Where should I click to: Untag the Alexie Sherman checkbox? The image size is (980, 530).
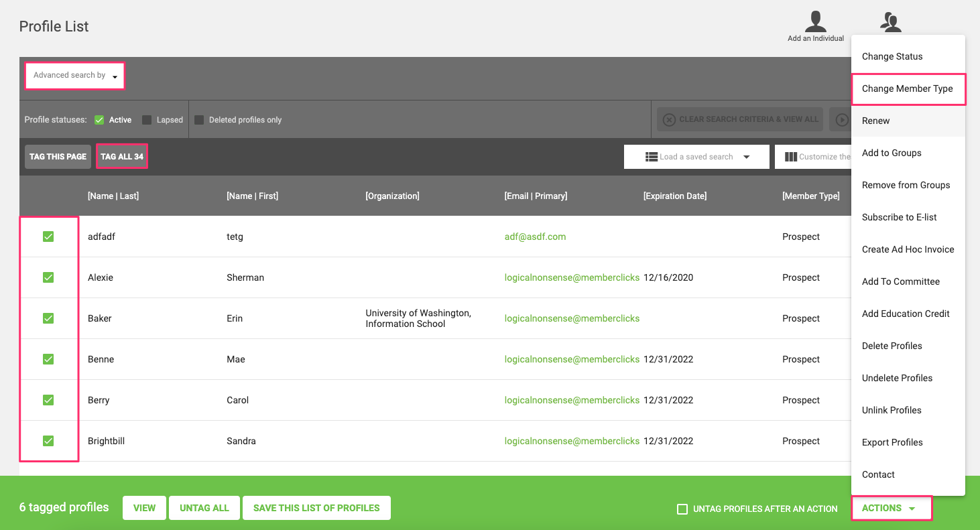(48, 277)
